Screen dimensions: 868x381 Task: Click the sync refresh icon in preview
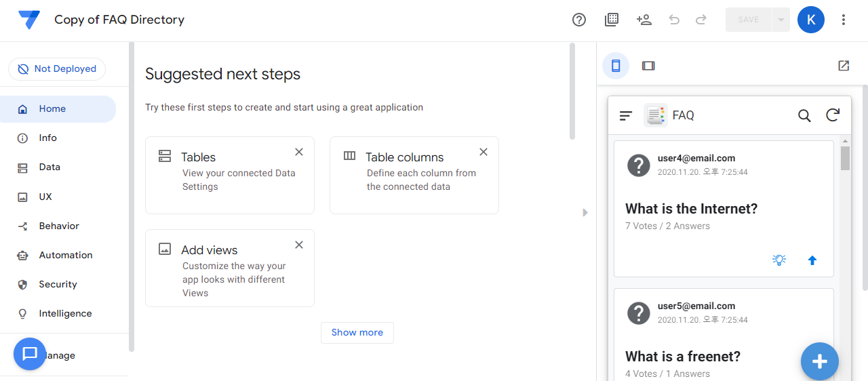(833, 115)
